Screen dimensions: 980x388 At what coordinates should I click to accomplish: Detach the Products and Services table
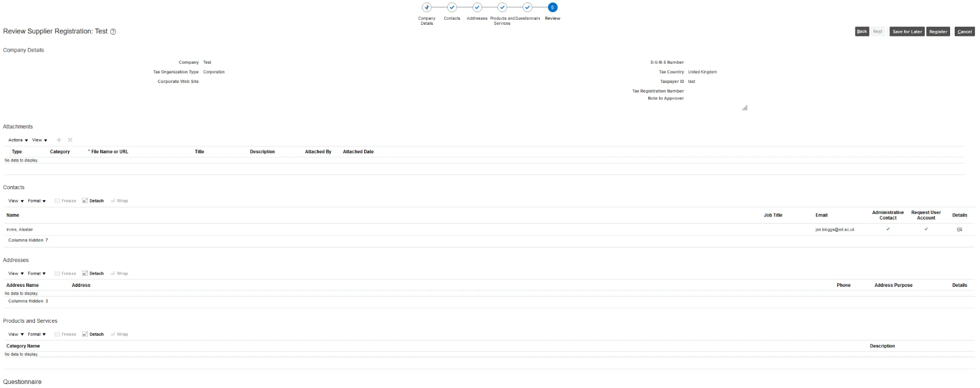click(x=93, y=334)
